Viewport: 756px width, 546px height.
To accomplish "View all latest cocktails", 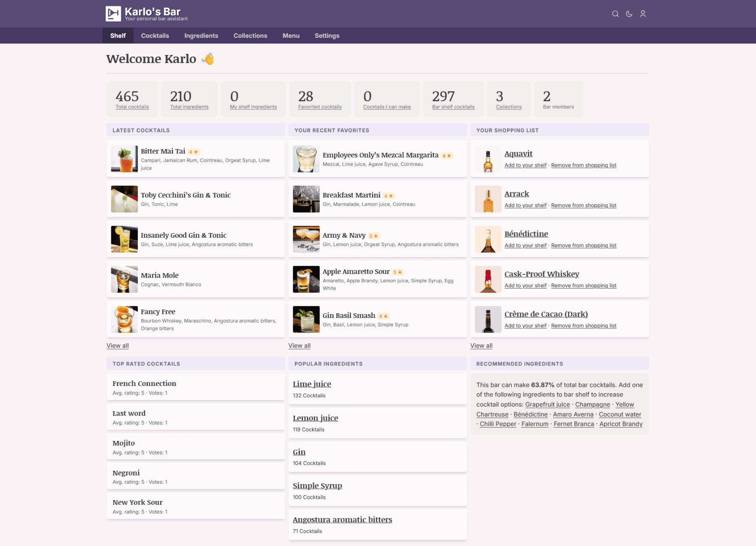I will (118, 346).
